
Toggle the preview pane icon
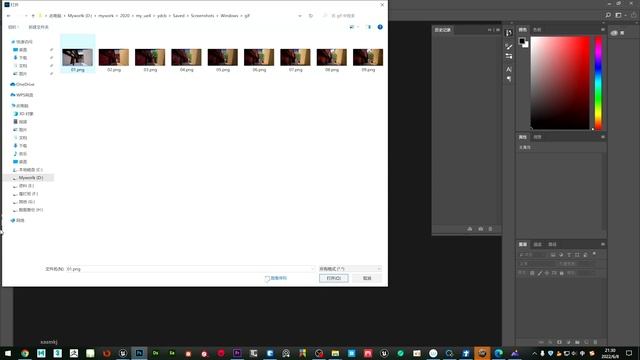(369, 27)
